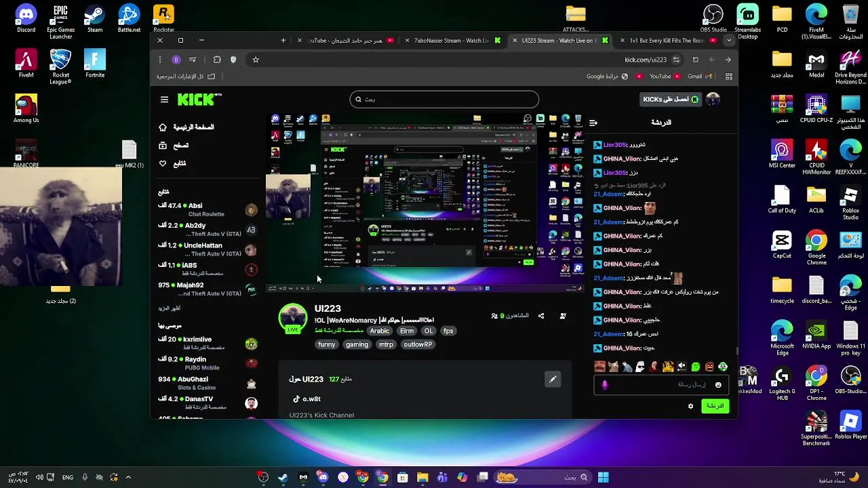Click the purple microphone icon in chat

(x=605, y=385)
